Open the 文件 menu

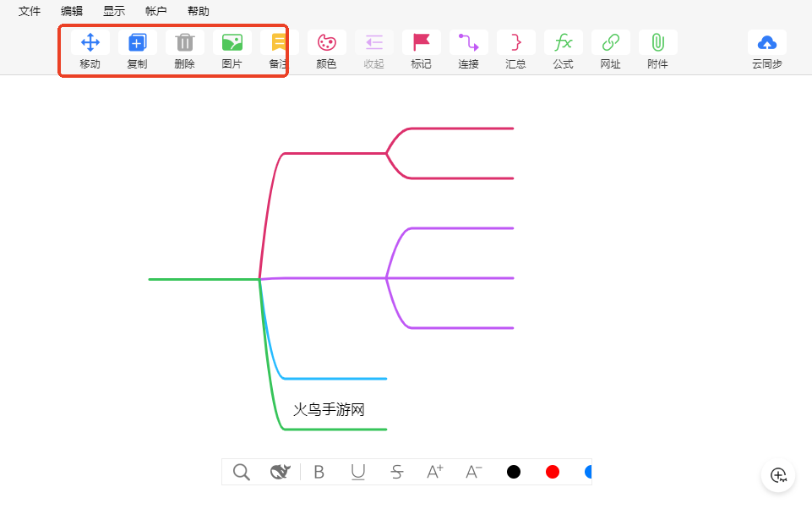click(x=29, y=11)
